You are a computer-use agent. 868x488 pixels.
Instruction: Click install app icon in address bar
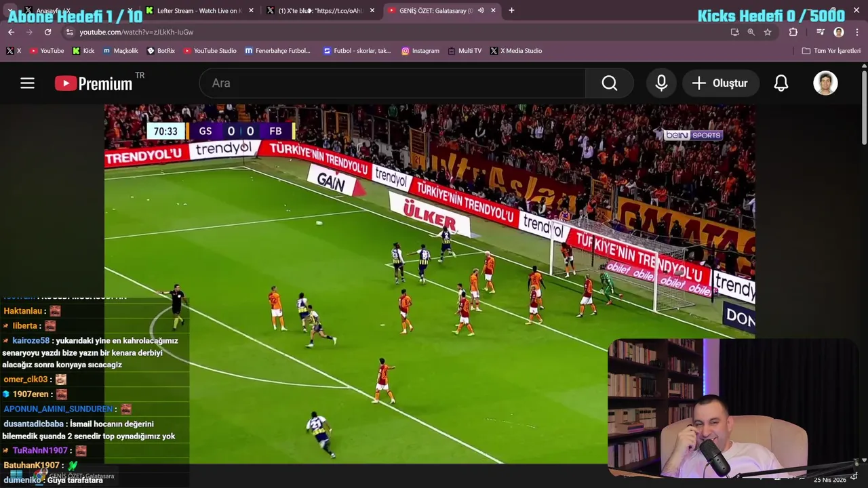coord(734,32)
